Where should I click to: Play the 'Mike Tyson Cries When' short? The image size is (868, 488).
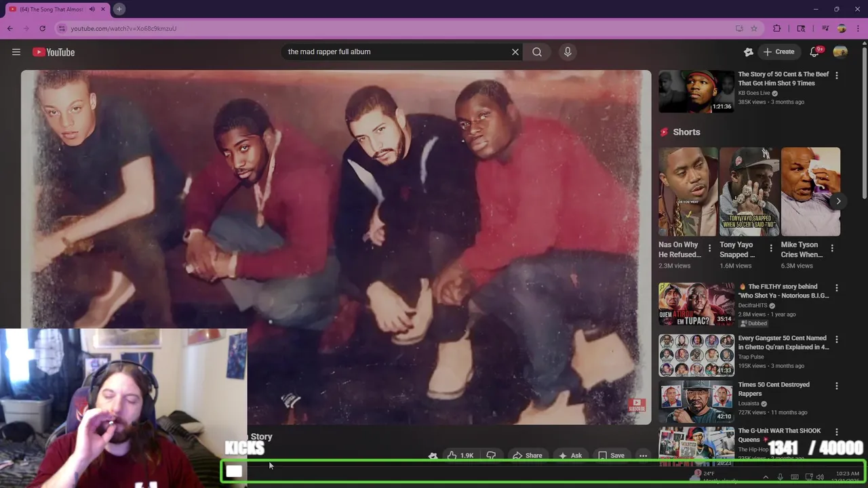click(x=810, y=192)
